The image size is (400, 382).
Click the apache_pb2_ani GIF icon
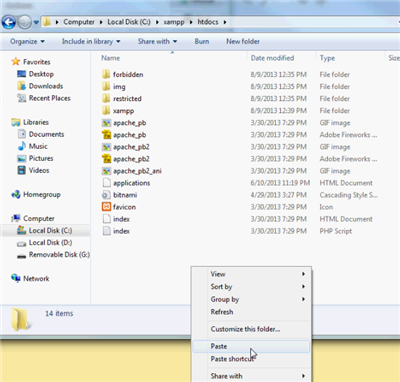(106, 171)
